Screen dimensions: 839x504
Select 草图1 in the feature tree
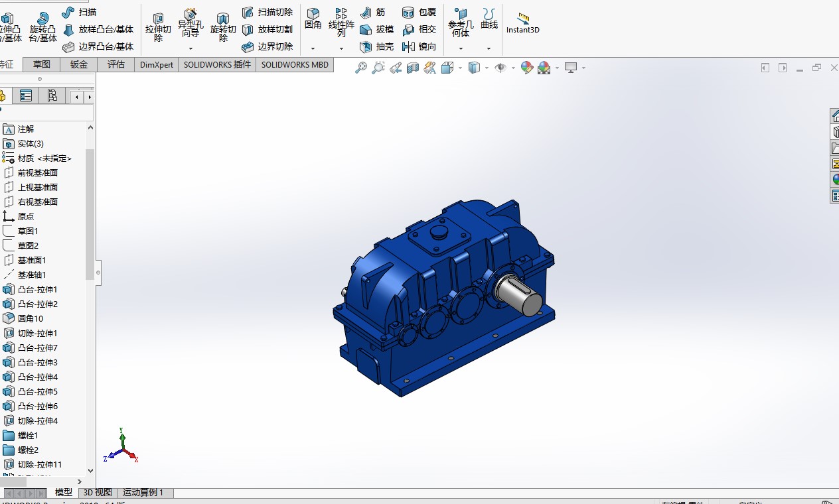[x=21, y=231]
